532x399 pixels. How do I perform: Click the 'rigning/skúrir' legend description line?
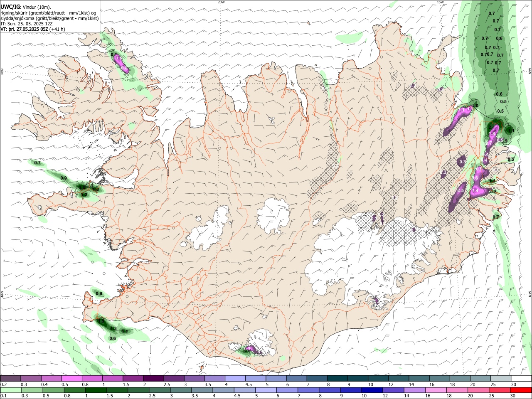point(48,13)
